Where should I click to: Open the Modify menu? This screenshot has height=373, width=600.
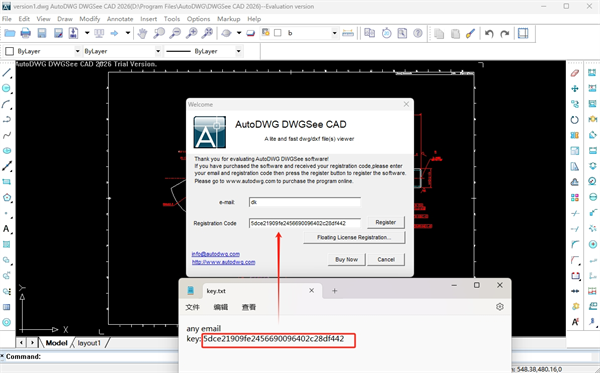tap(90, 19)
